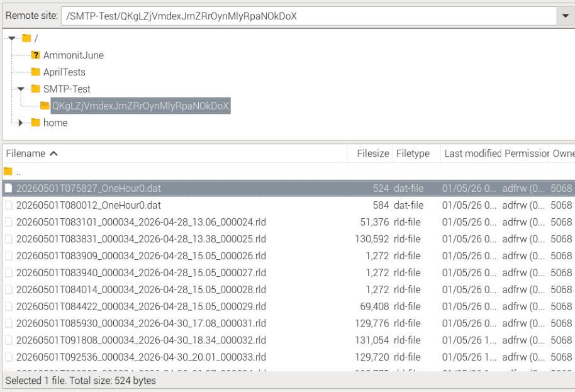Select file 20260501T083940_000034_2026-04-28_15.05_000027.rld
This screenshot has height=392, width=575.
coord(289,272)
